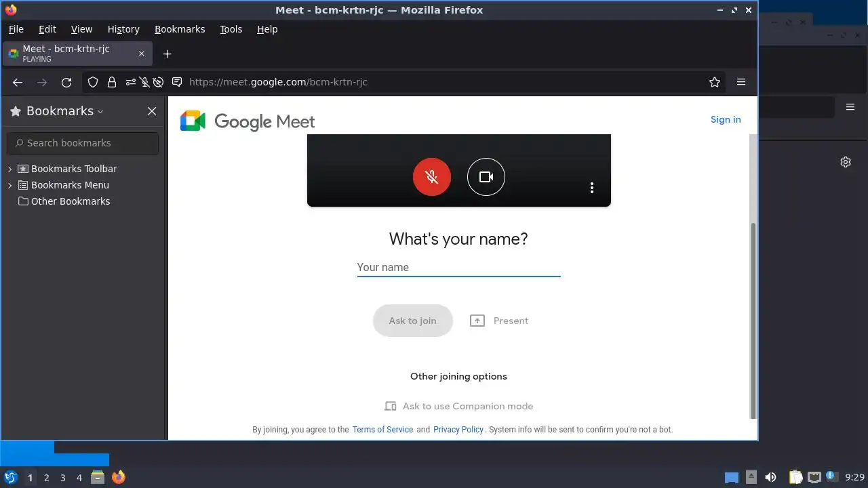Click the speech bubble icon in address bar
Screen dimensions: 868x488
pos(177,82)
